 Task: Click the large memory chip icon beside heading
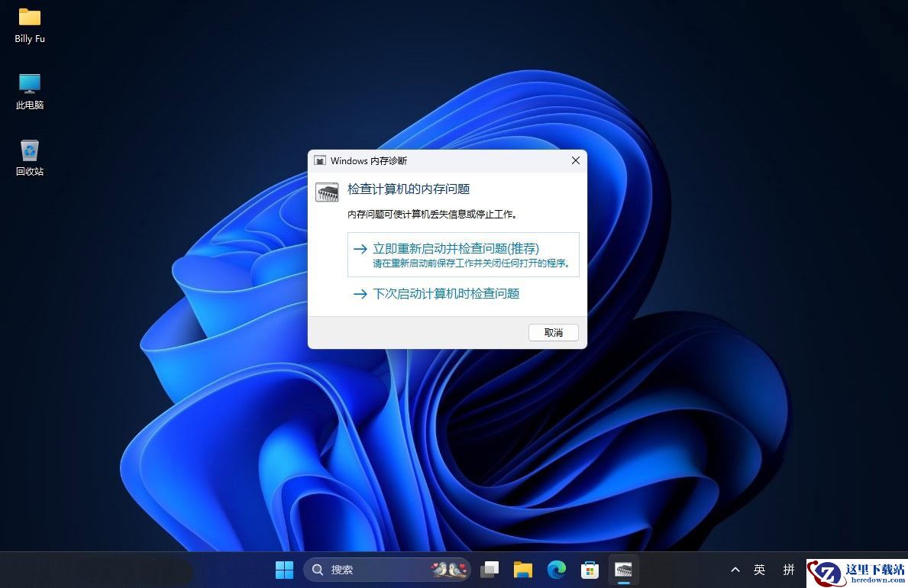coord(327,192)
